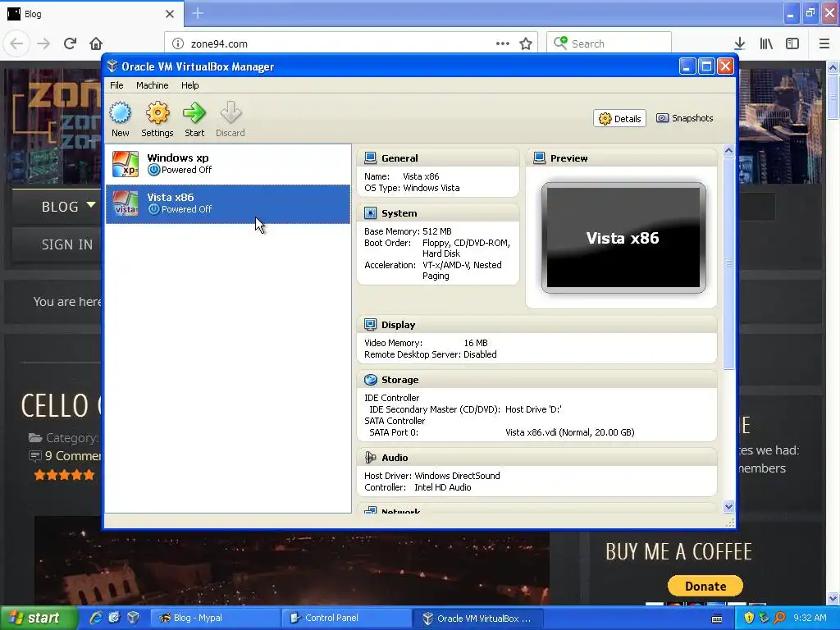The height and width of the screenshot is (630, 840).
Task: Open the File menu in VirtualBox
Action: coord(116,85)
